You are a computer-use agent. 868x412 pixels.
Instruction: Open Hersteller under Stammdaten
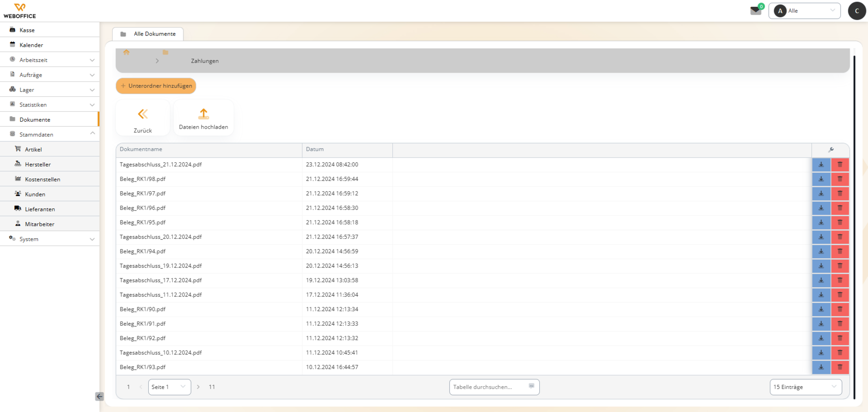point(50,164)
